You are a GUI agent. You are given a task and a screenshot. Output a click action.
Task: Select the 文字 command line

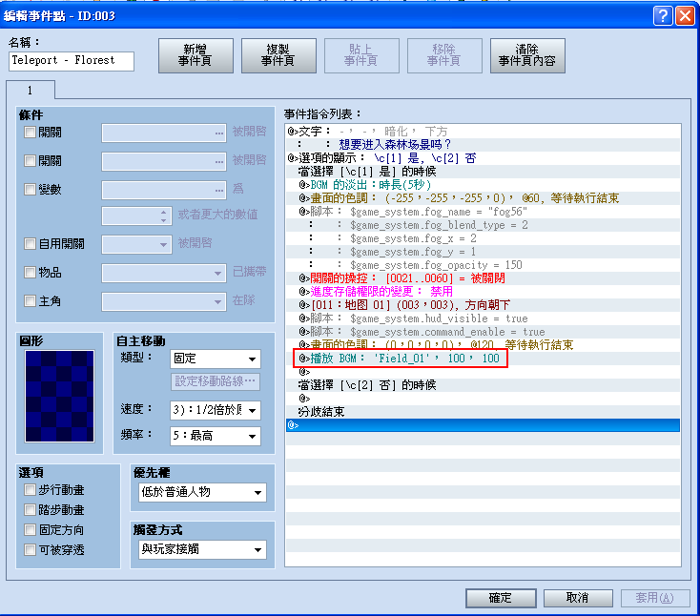point(483,132)
